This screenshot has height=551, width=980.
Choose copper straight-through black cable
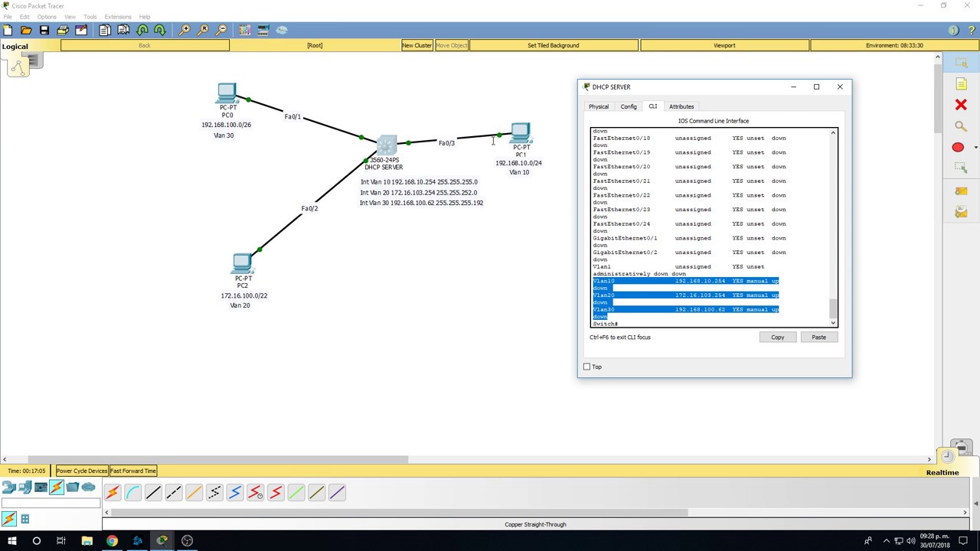(153, 493)
